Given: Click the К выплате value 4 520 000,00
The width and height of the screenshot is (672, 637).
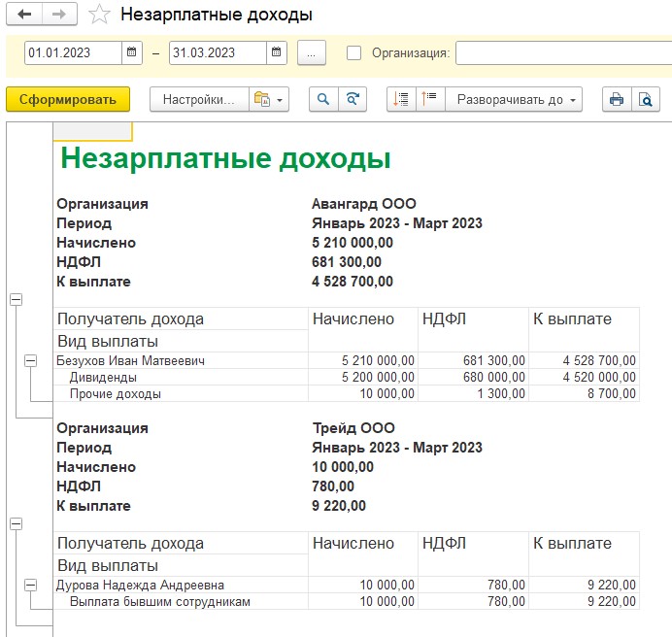Looking at the screenshot, I should [x=599, y=377].
